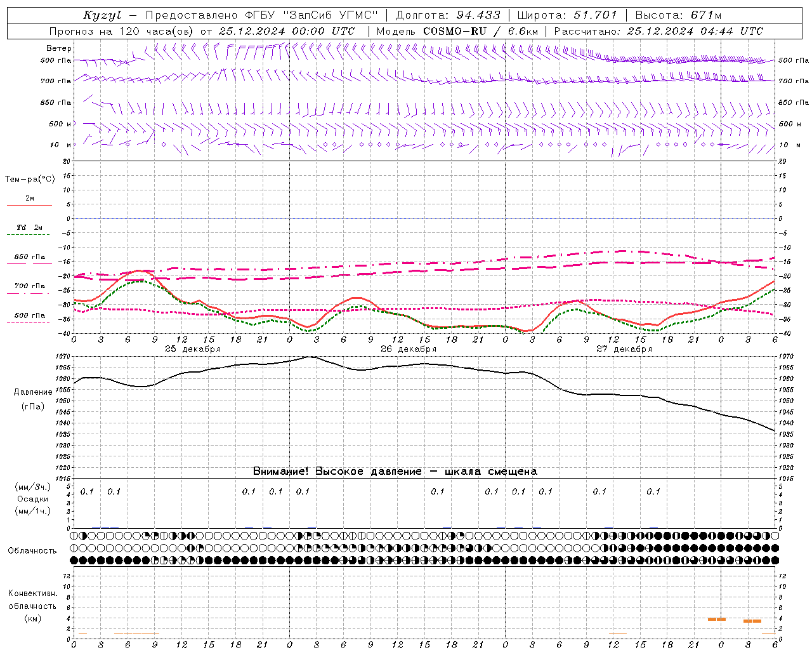Click the (мм/1ч.) precipitation unit label
This screenshot has height=650, width=812.
pos(33,511)
